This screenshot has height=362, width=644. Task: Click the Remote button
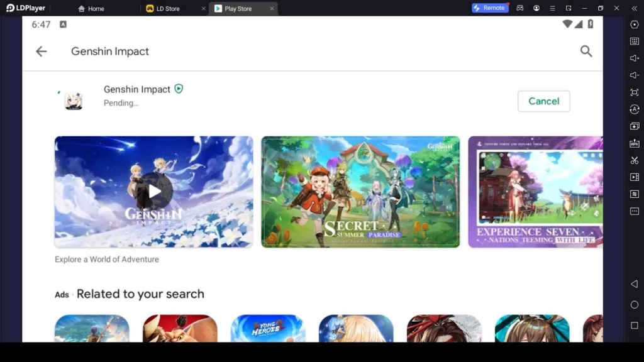coord(490,8)
